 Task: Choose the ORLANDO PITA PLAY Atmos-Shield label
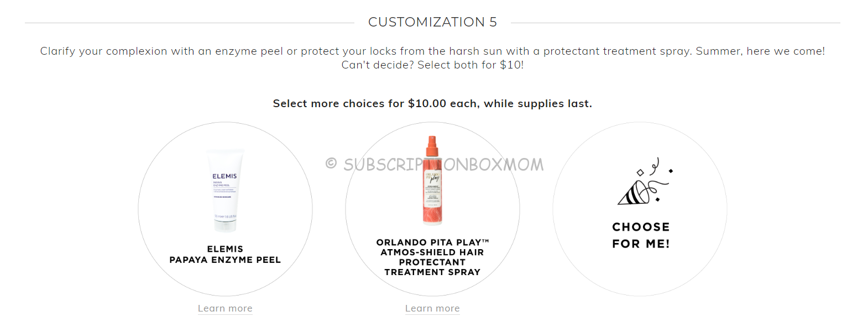(432, 257)
